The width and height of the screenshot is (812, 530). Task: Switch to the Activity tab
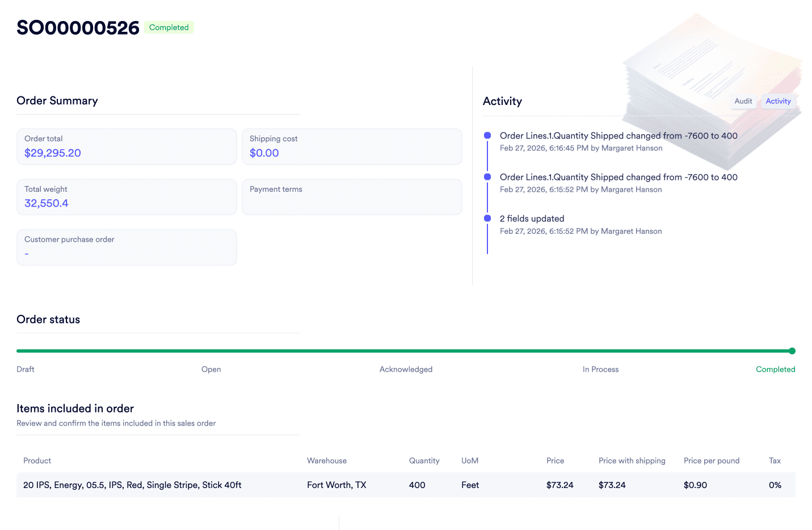pyautogui.click(x=778, y=101)
